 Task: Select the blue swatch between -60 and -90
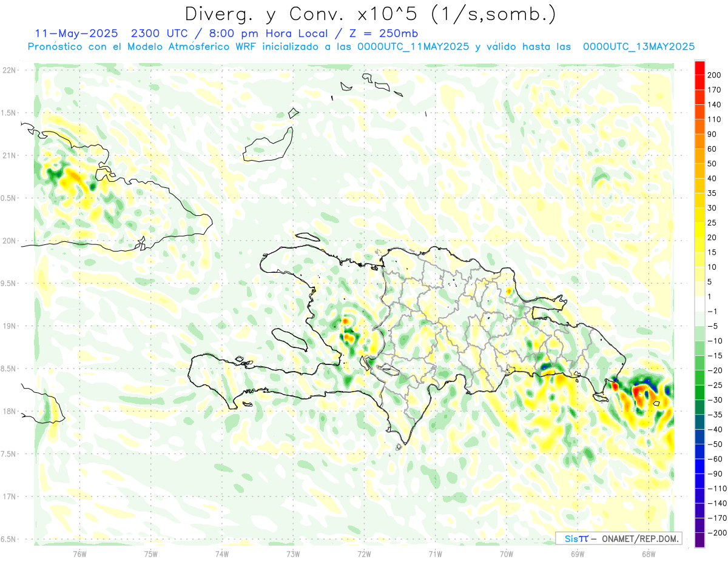pyautogui.click(x=699, y=466)
